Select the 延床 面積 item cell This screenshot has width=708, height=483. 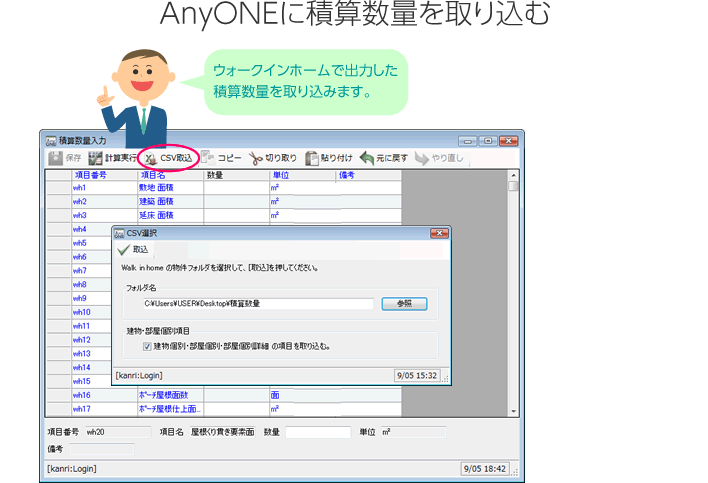coord(170,216)
